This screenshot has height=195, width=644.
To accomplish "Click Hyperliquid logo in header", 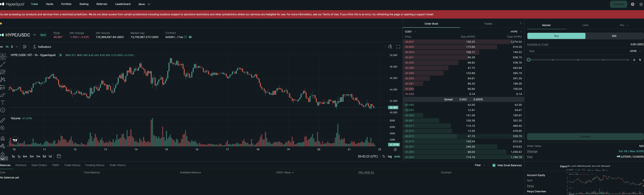I will 12,4.
